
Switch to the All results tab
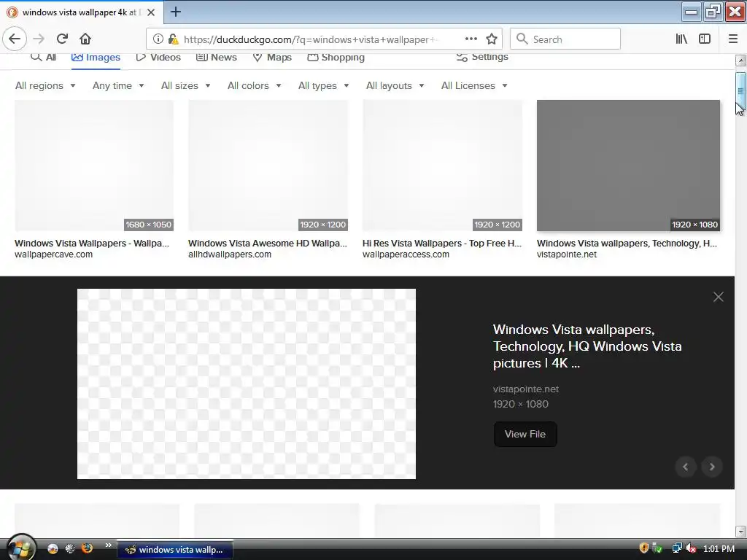[x=43, y=57]
